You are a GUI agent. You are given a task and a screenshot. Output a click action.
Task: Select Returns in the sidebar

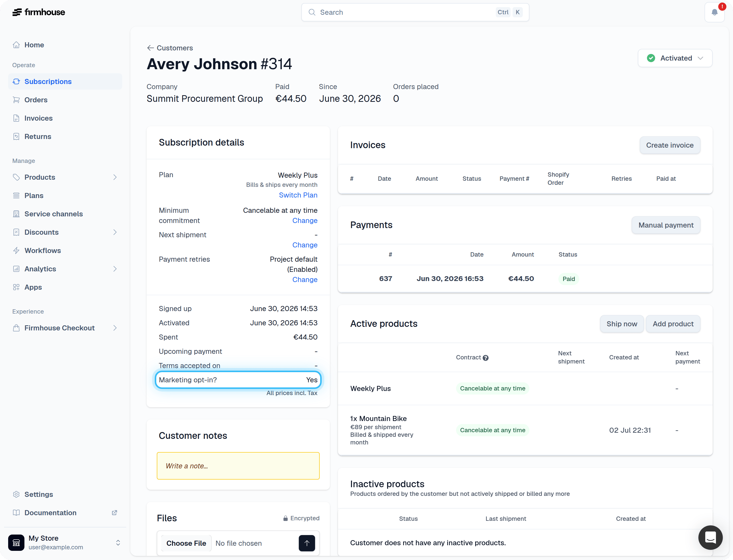(x=65, y=136)
